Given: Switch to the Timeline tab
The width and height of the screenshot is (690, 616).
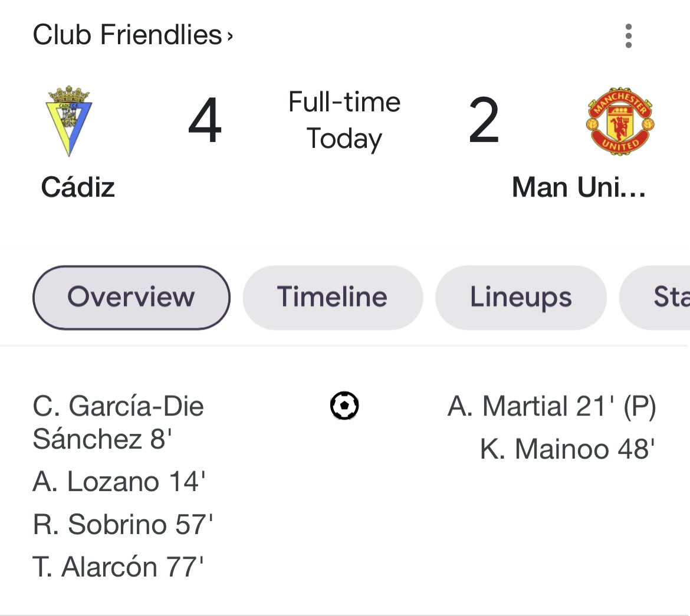Looking at the screenshot, I should pos(333,297).
